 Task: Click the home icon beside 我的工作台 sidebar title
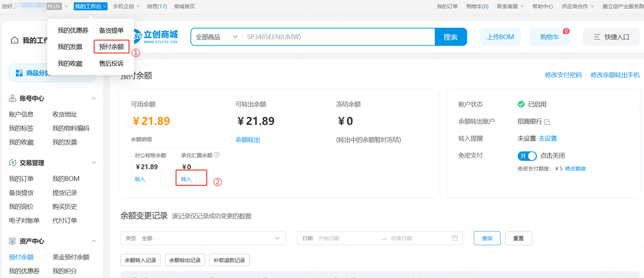coord(15,41)
